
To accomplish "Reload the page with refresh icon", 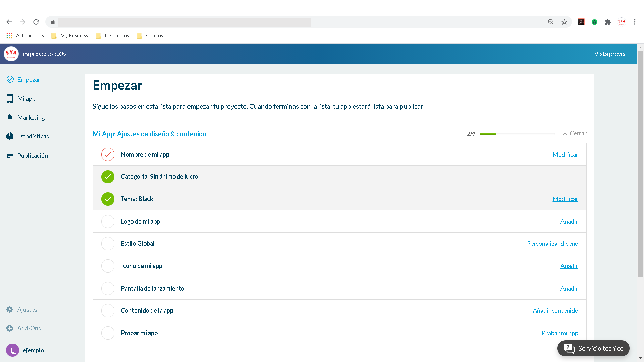I will (x=36, y=22).
